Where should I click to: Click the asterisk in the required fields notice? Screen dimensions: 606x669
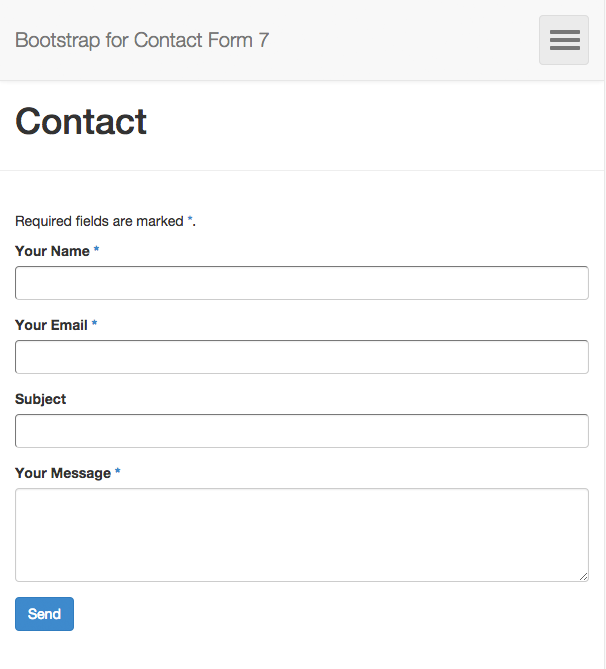coord(190,220)
